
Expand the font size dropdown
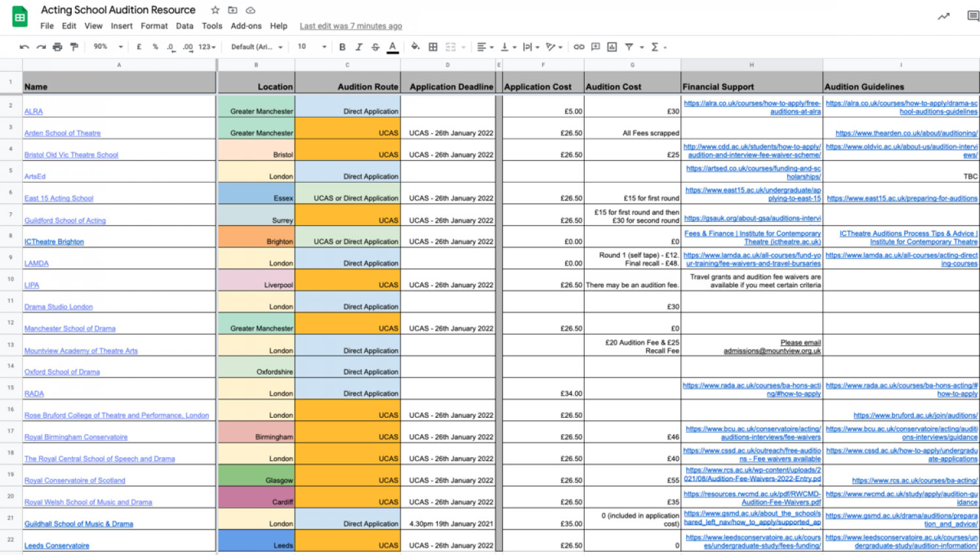pyautogui.click(x=312, y=47)
